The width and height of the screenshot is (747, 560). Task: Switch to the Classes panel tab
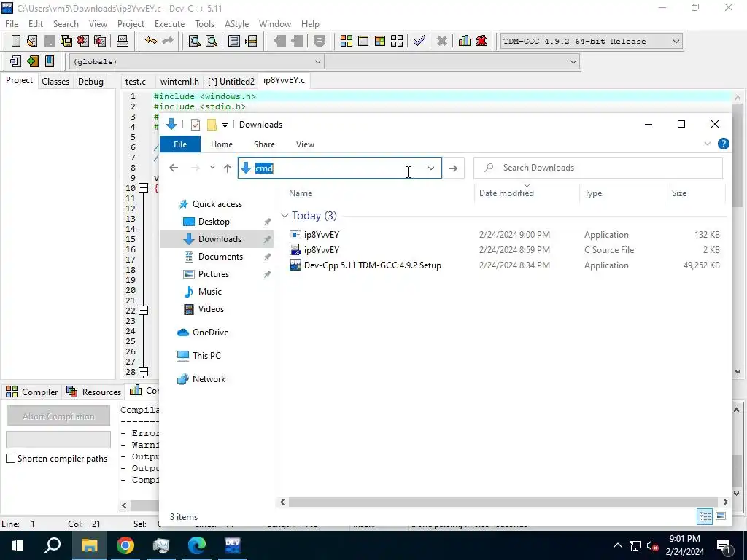(55, 82)
